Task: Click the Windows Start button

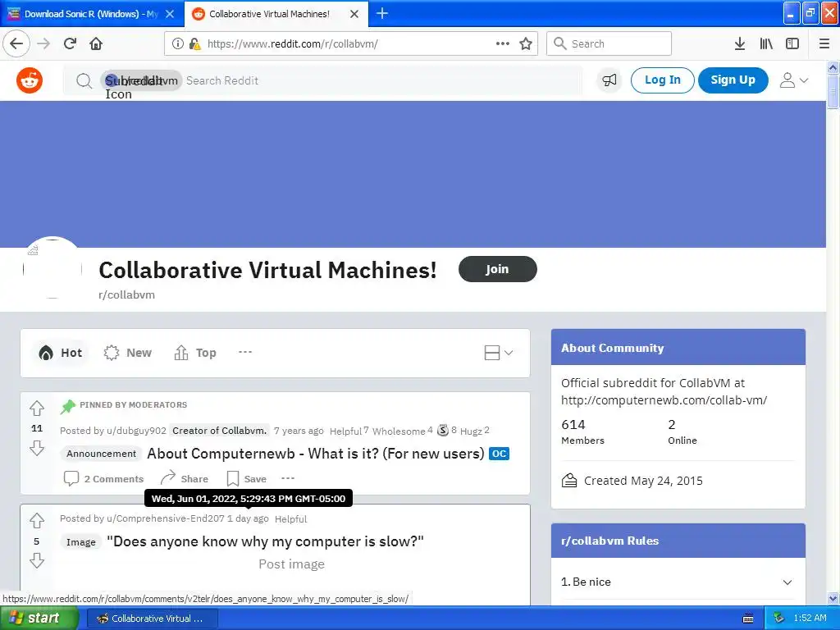Action: coord(39,619)
